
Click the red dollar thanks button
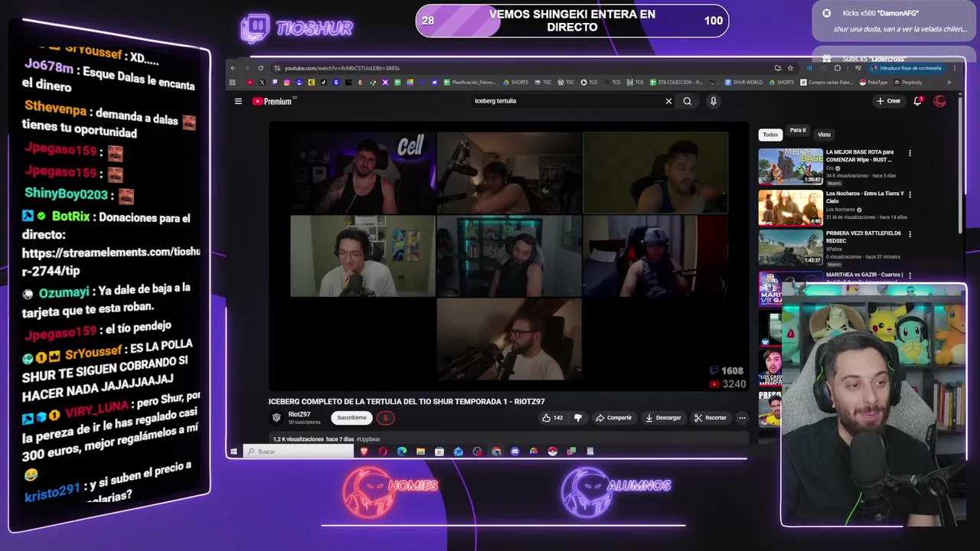[385, 418]
